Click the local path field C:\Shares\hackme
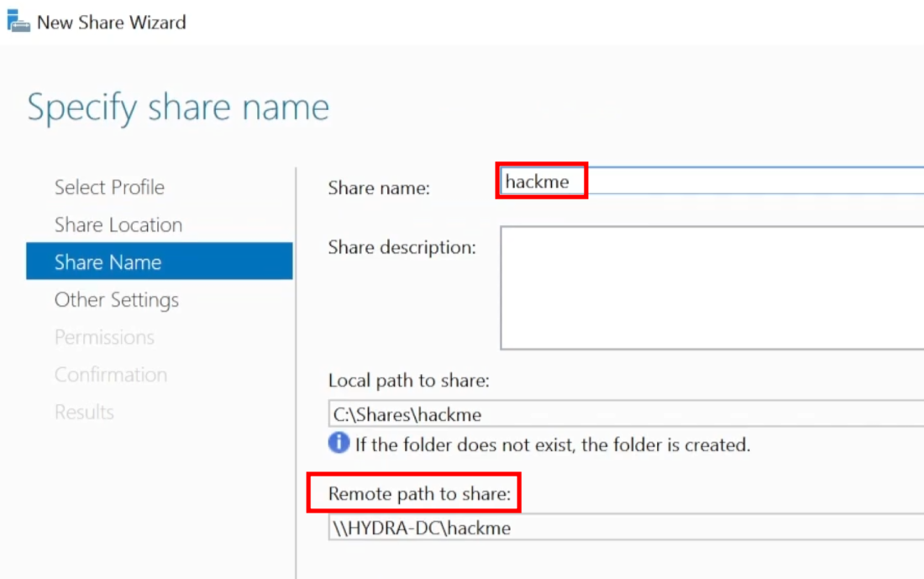 click(626, 414)
